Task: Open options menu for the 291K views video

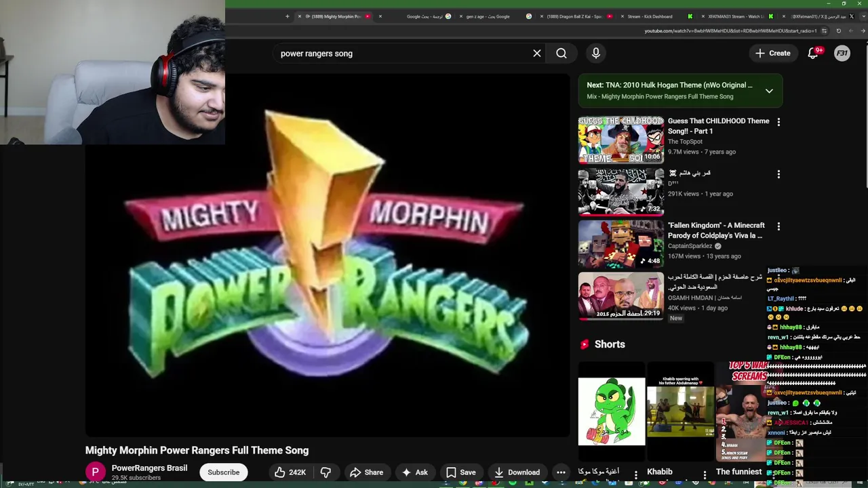Action: click(x=778, y=174)
